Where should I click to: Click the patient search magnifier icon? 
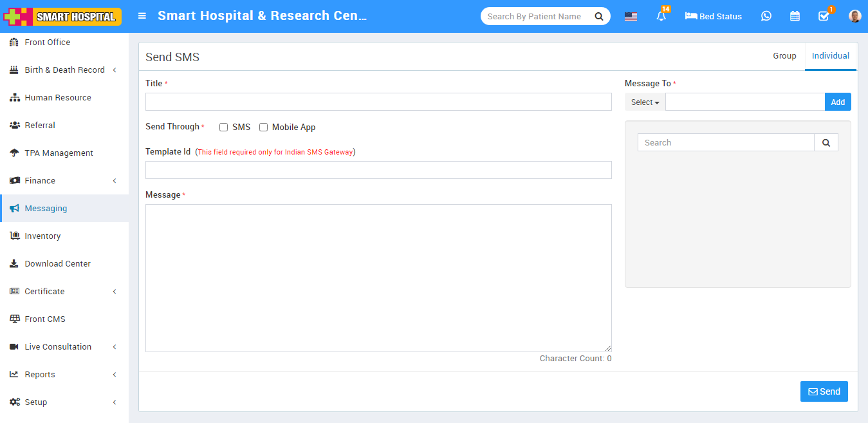(598, 17)
